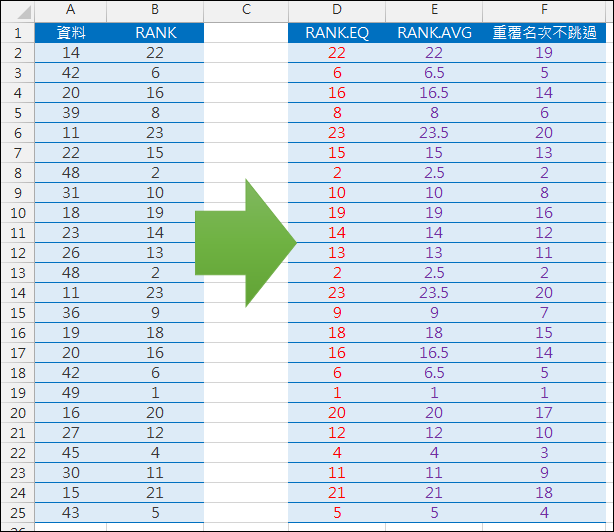Select cell E13 containing 2.5
Image resolution: width=614 pixels, height=532 pixels.
(x=434, y=273)
